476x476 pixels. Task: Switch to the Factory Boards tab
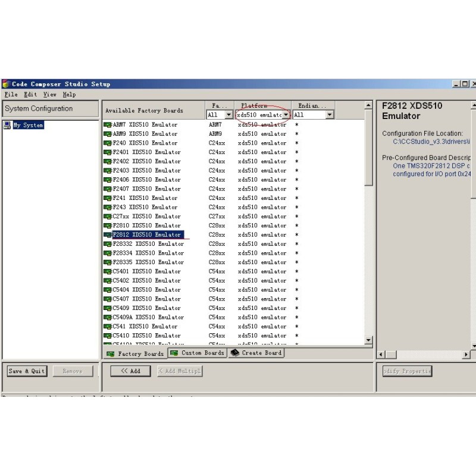tap(135, 353)
